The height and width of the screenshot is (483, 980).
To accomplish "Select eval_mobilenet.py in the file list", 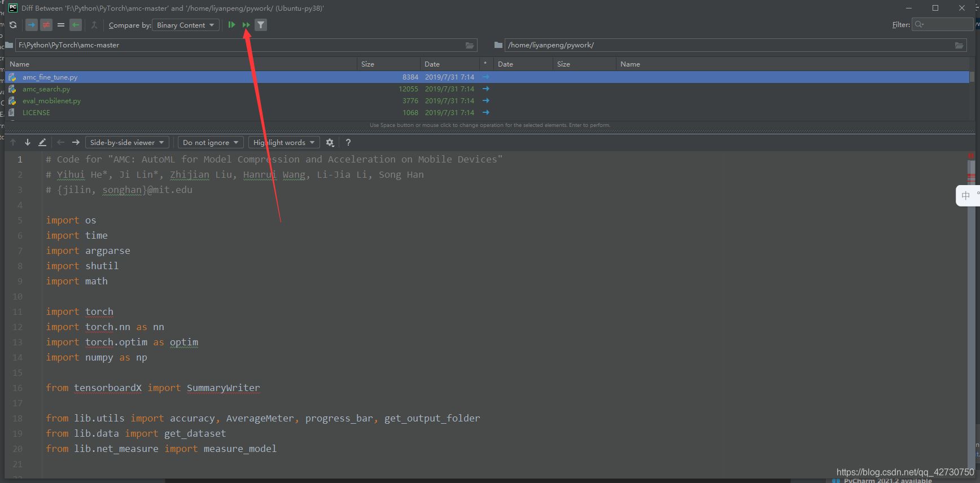I will (51, 101).
